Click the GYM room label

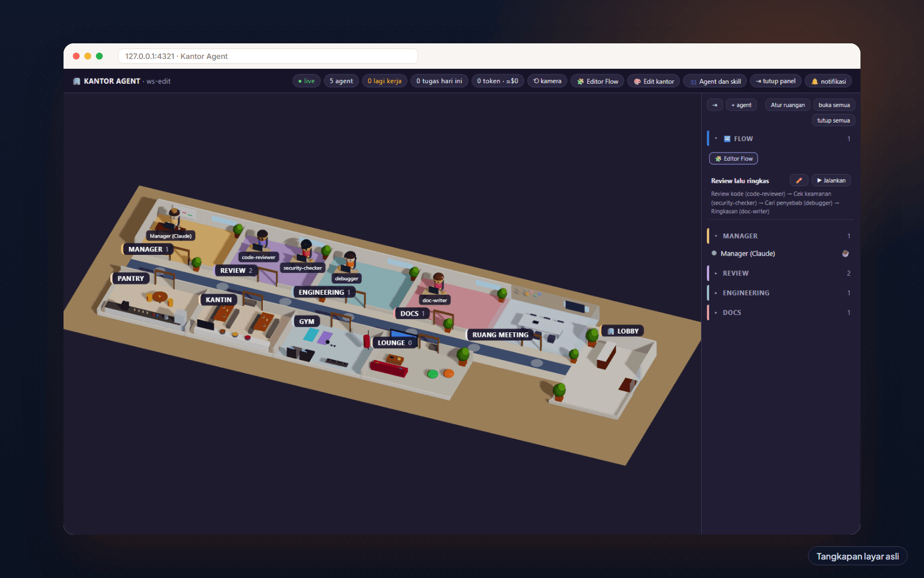coord(307,321)
